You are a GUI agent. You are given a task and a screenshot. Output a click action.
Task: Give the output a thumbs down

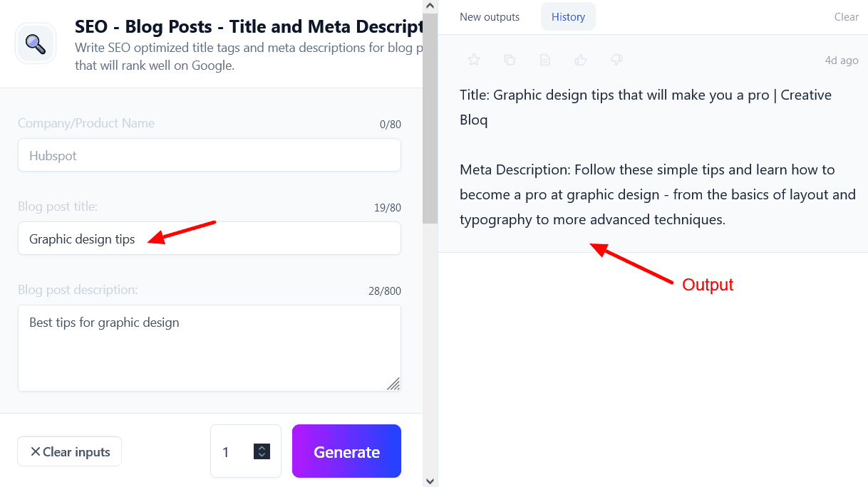[617, 61]
